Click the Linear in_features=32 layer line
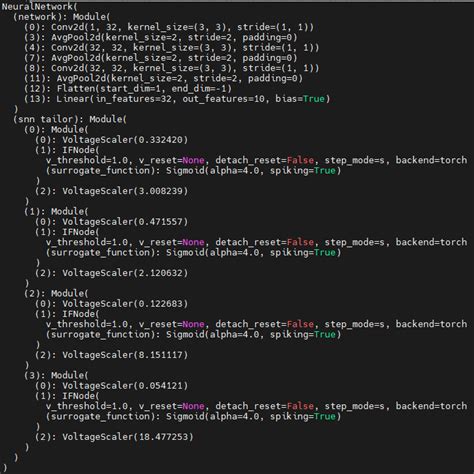 [177, 99]
